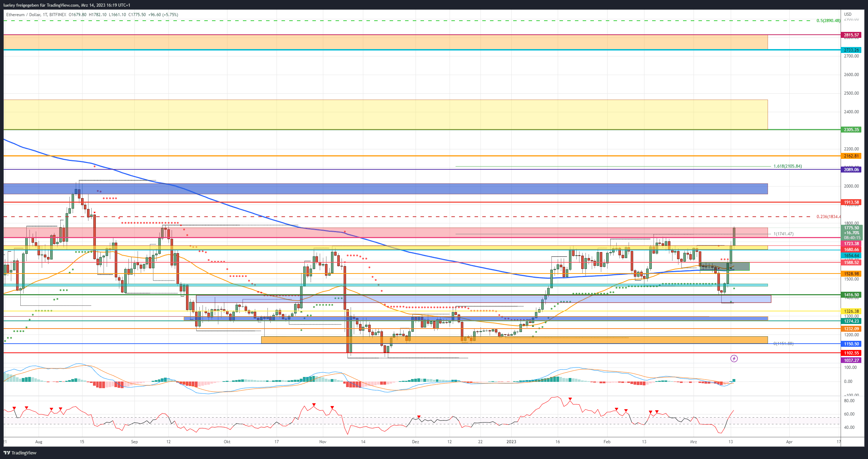The height and width of the screenshot is (459, 868).
Task: Click the 2400.00 price axis tick
Action: pyautogui.click(x=852, y=112)
